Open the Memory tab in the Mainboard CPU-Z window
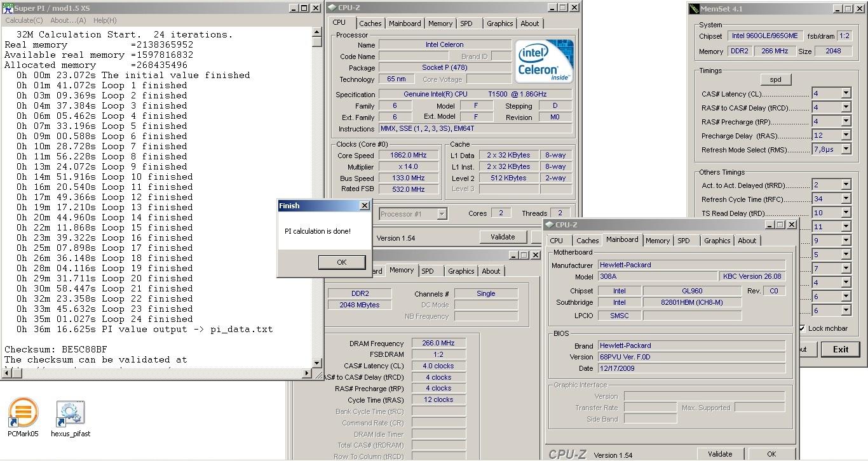The height and width of the screenshot is (461, 868). [x=657, y=241]
